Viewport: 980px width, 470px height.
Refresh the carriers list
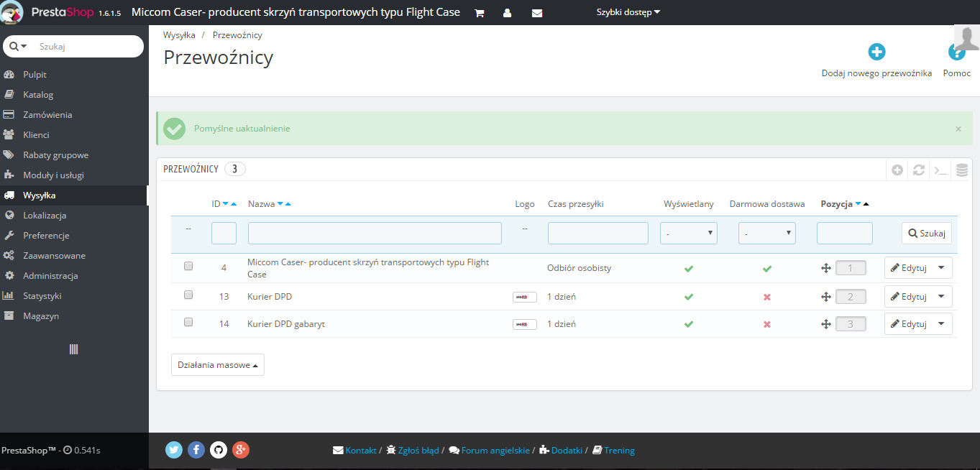919,170
